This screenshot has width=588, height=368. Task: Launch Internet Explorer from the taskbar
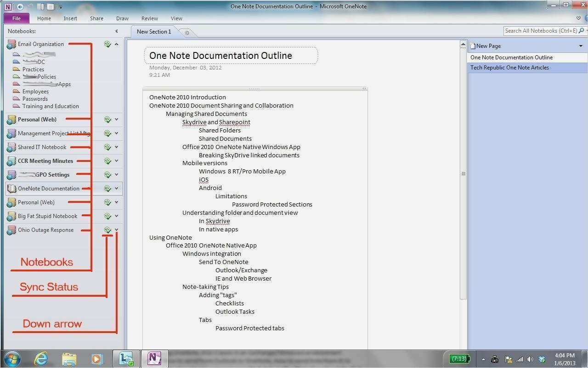click(x=41, y=358)
